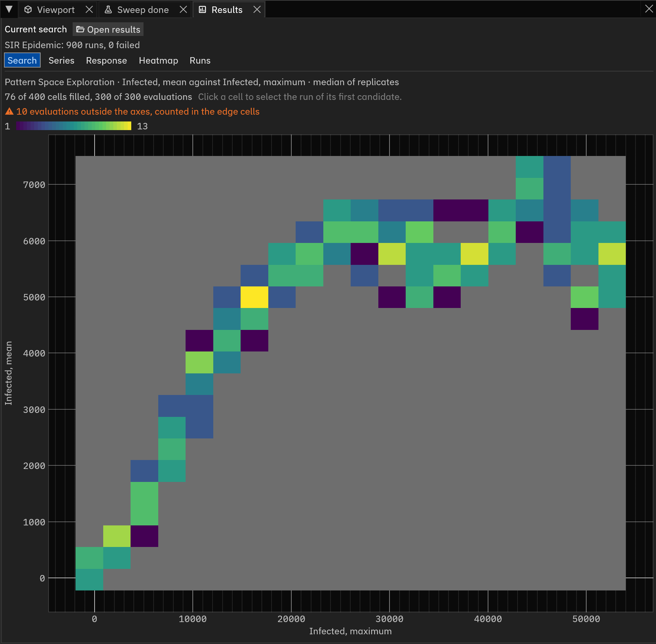Close the Viewport tab
Screen dimensions: 656x644
[x=89, y=10]
